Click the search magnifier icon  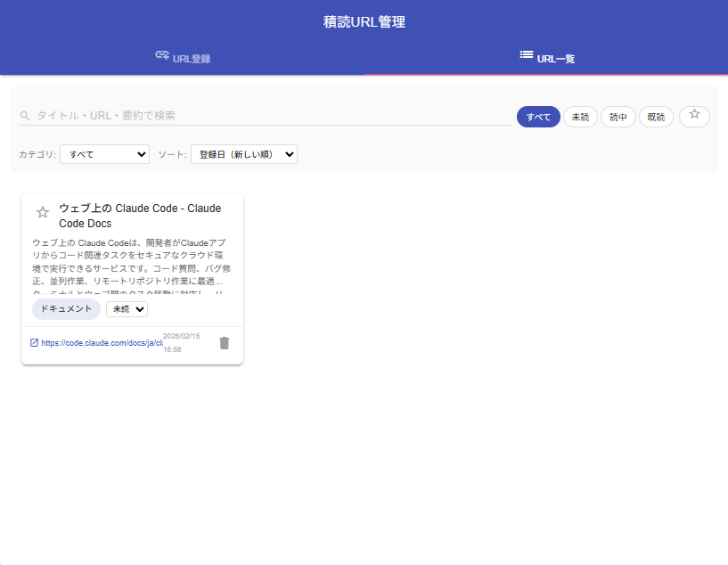pos(23,115)
